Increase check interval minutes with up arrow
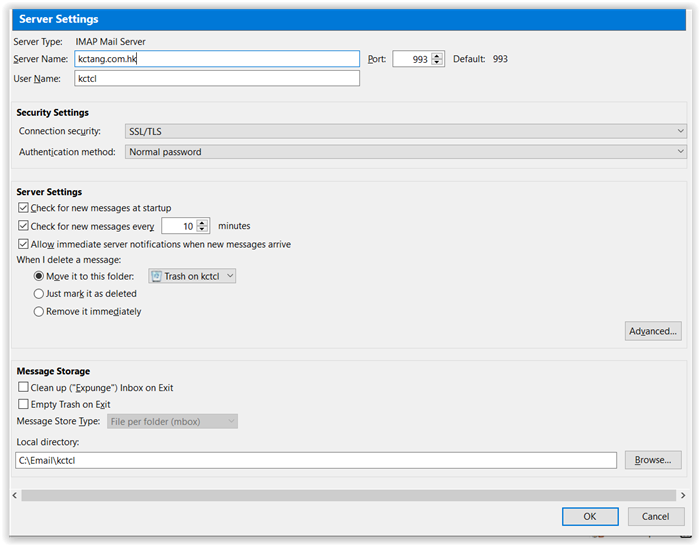This screenshot has width=700, height=546. coord(203,223)
